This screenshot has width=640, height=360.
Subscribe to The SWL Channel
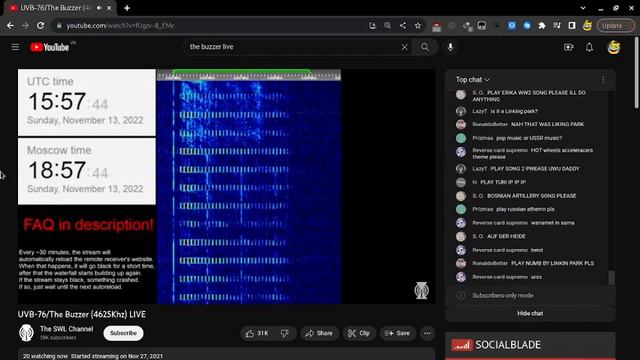[x=123, y=333]
